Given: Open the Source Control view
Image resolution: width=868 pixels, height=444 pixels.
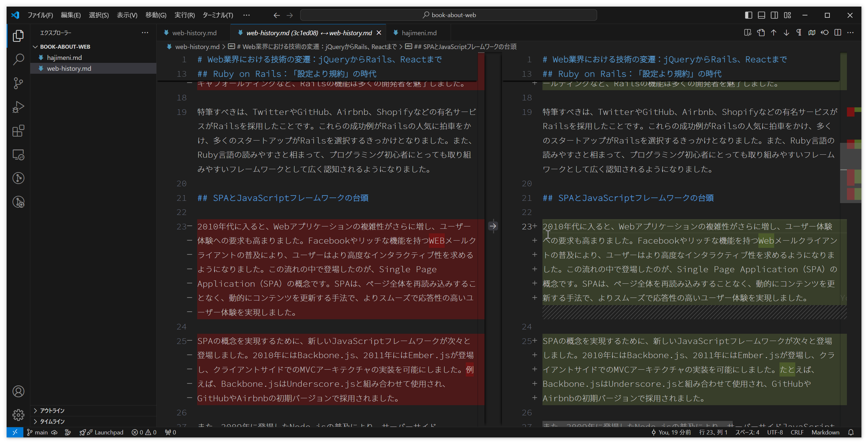Looking at the screenshot, I should coord(18,83).
